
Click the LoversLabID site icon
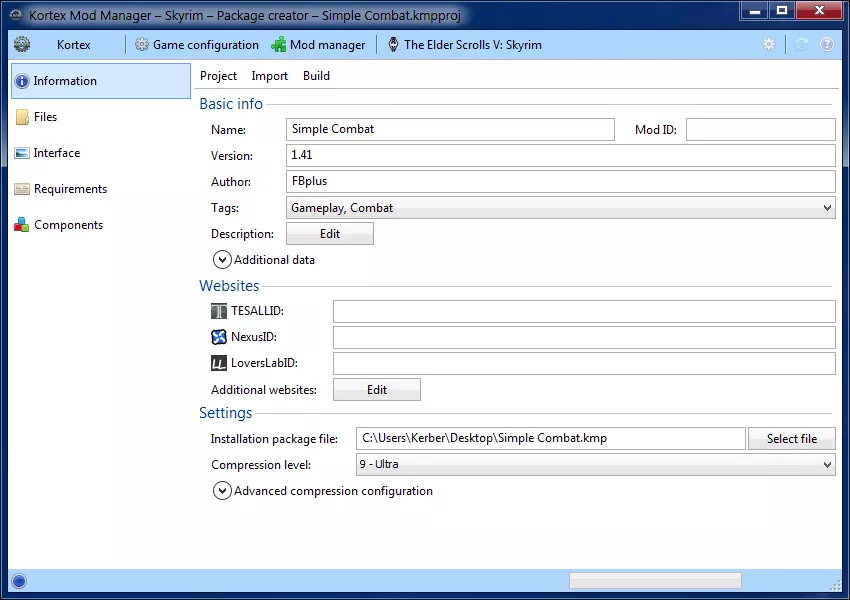[x=218, y=363]
